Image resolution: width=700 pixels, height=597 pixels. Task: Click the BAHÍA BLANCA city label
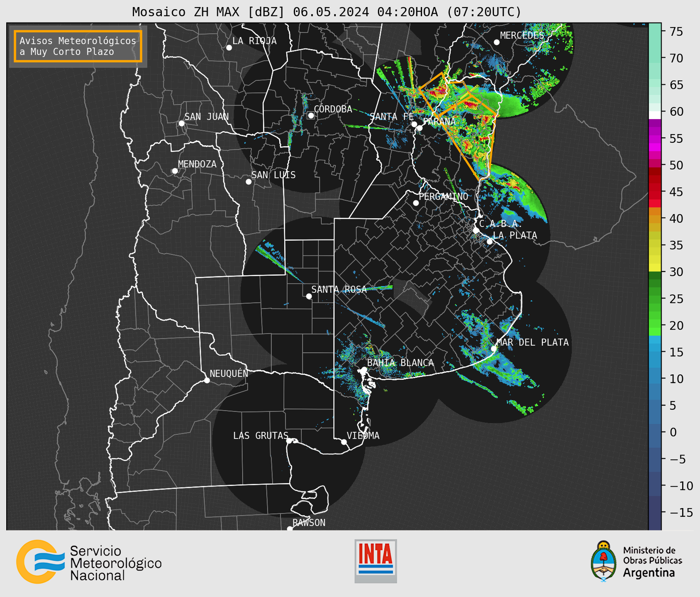click(400, 363)
